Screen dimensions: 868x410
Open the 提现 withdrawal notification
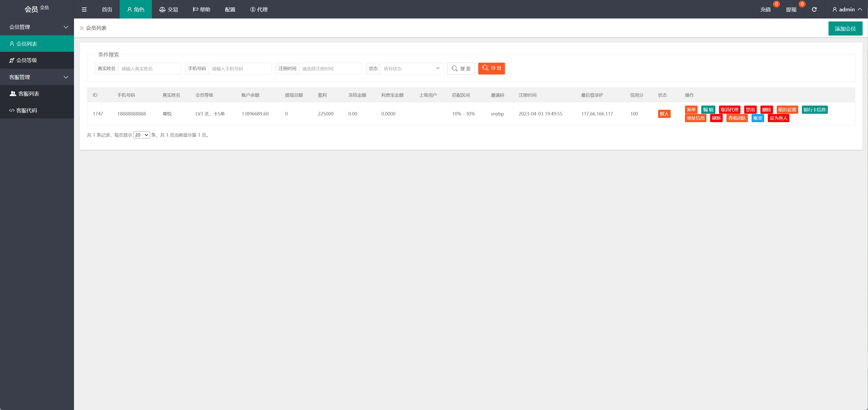point(791,9)
